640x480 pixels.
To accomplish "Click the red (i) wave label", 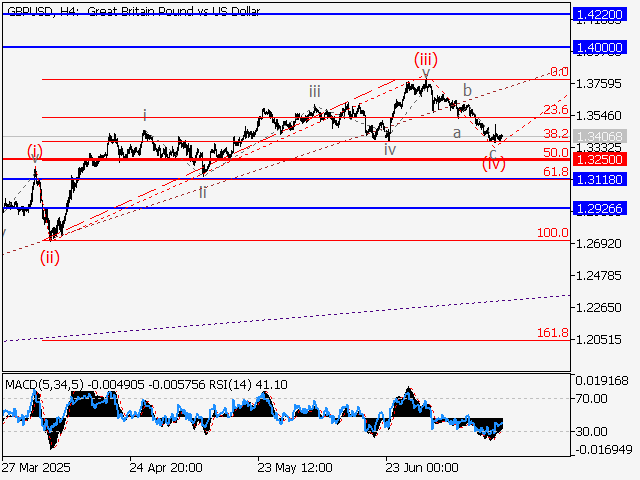I will pos(35,151).
